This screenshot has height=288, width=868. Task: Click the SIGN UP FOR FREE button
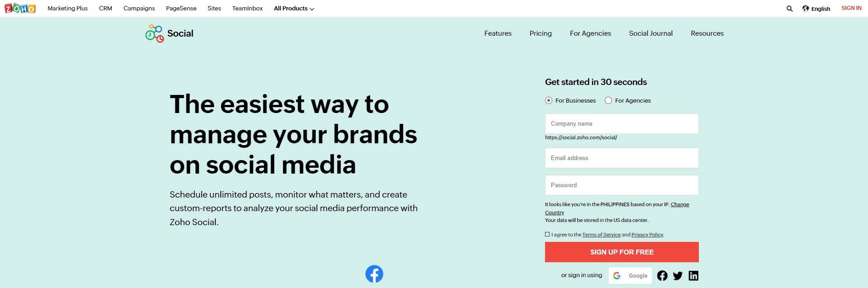621,252
